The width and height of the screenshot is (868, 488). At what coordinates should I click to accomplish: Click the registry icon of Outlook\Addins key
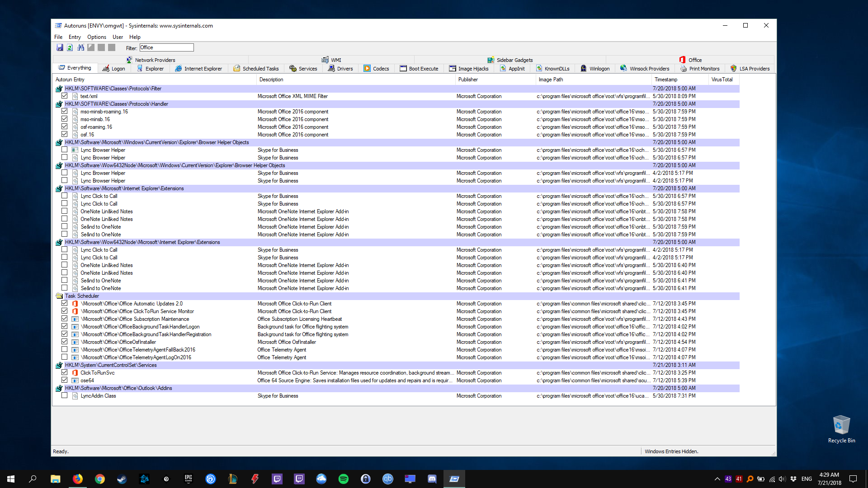click(x=59, y=388)
